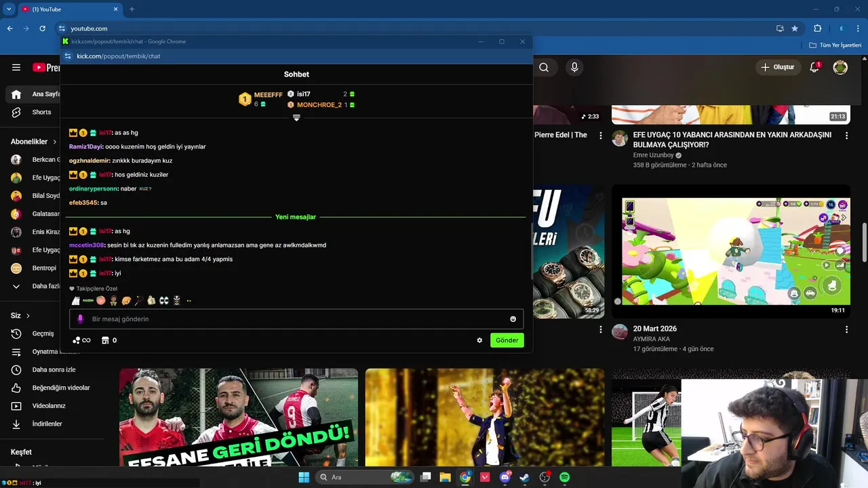Open File Explorer from the taskbar
This screenshot has width=868, height=488.
(x=445, y=477)
